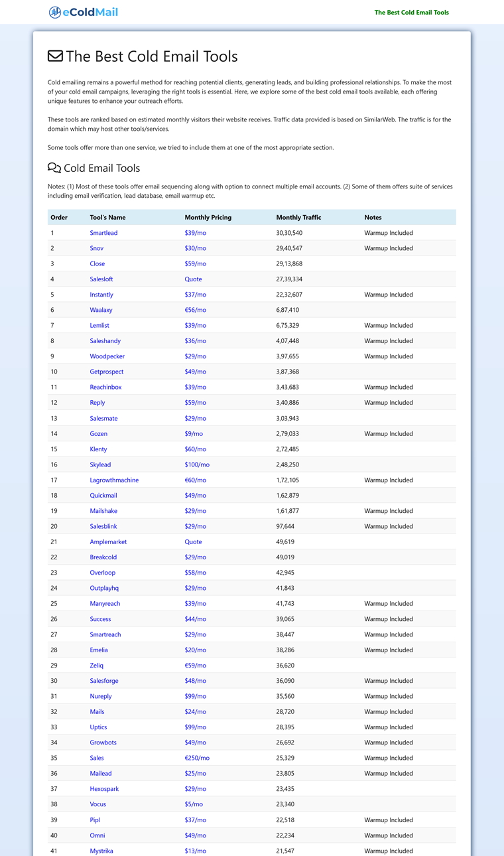This screenshot has height=856, width=504.
Task: Open the Pipl link
Action: [x=95, y=820]
